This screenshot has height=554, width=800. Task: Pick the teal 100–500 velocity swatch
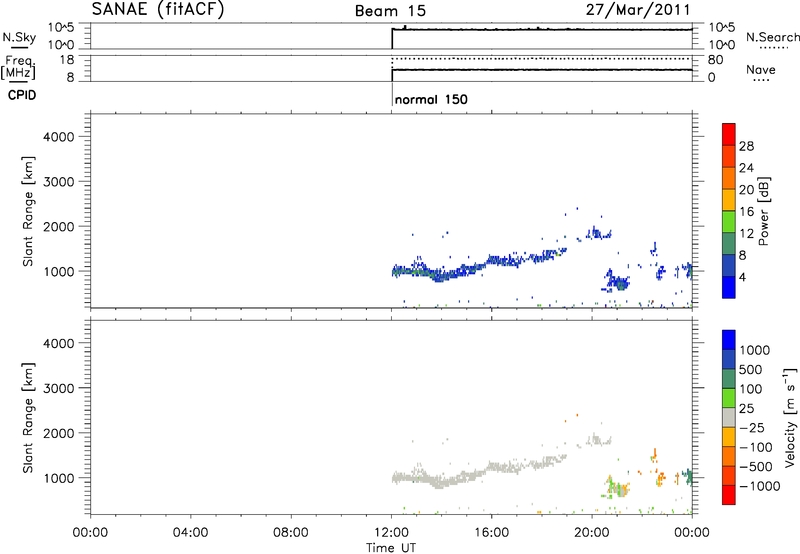click(x=729, y=379)
